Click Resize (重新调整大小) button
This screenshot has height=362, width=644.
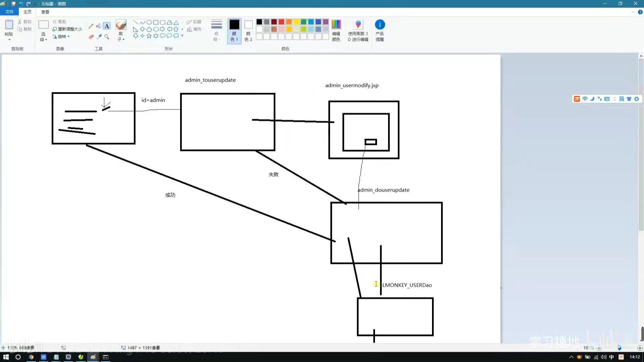(x=67, y=29)
